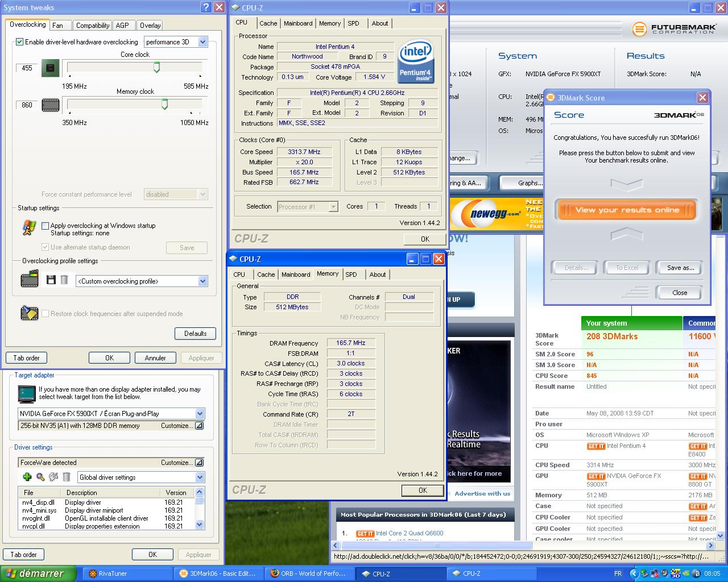Screen dimensions: 728x582
Task: Click the Defaults button in System tweaks
Action: 195,334
